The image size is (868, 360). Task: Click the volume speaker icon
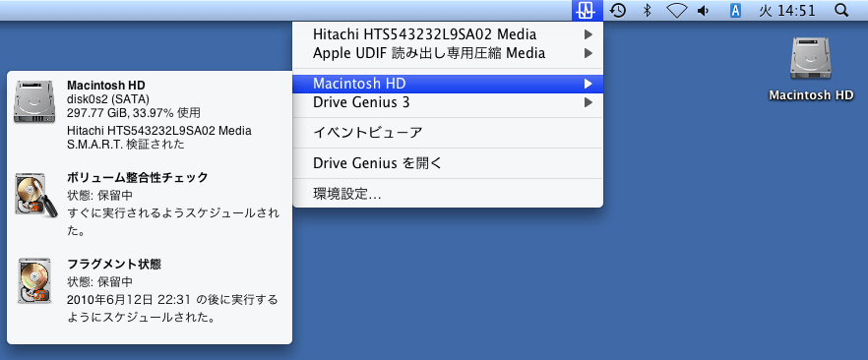coord(704,11)
